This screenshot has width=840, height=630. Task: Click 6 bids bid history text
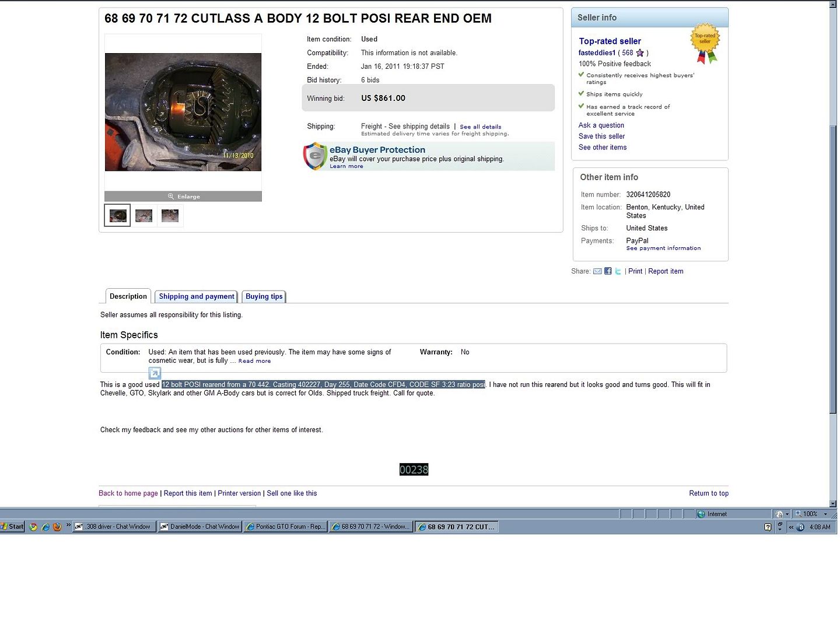[x=370, y=80]
